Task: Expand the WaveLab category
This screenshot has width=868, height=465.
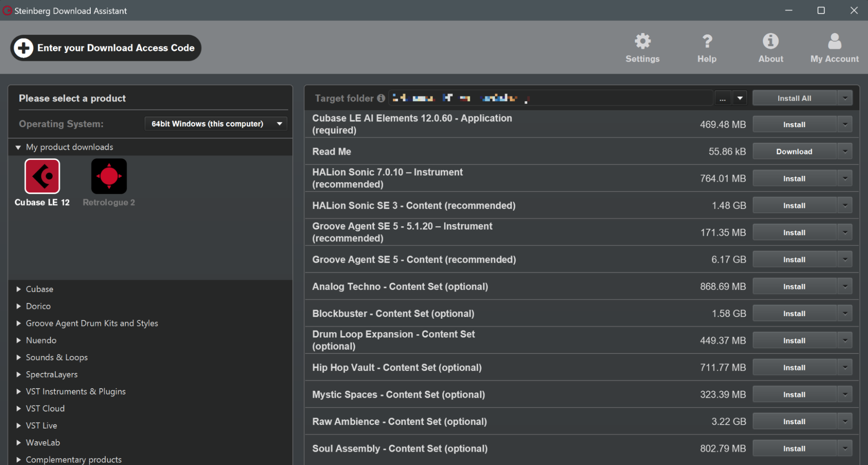Action: click(19, 442)
